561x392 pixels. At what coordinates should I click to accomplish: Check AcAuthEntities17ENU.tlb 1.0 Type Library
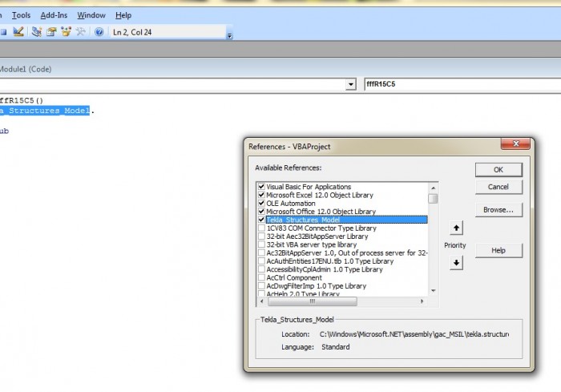(x=261, y=261)
